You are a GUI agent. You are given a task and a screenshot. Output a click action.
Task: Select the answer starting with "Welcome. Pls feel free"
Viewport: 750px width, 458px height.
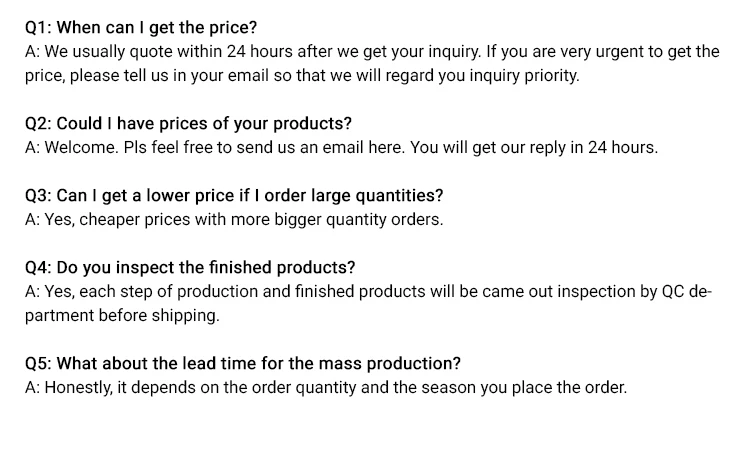[341, 147]
